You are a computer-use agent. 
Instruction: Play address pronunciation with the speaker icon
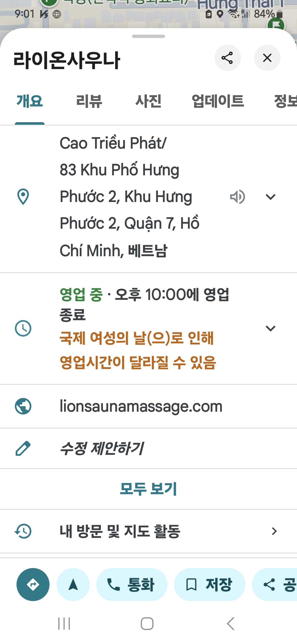point(237,197)
